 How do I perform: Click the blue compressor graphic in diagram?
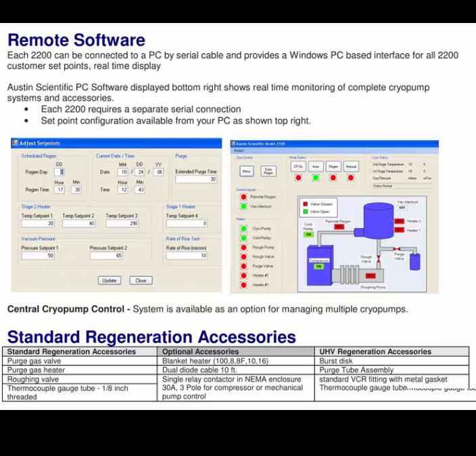pyautogui.click(x=320, y=265)
